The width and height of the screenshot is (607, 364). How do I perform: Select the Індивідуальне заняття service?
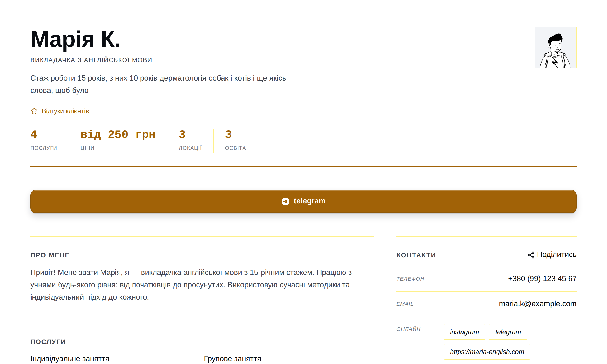(70, 359)
